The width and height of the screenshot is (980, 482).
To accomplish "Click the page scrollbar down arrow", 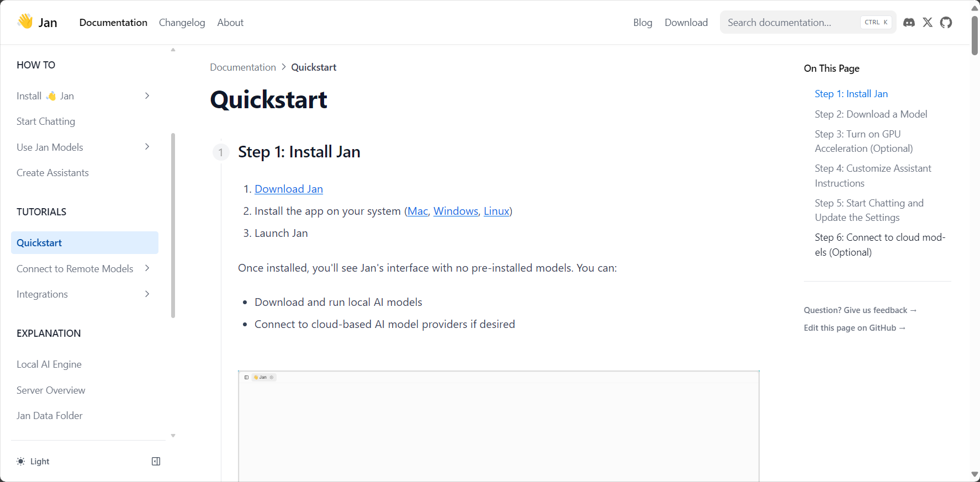I will coord(974,475).
